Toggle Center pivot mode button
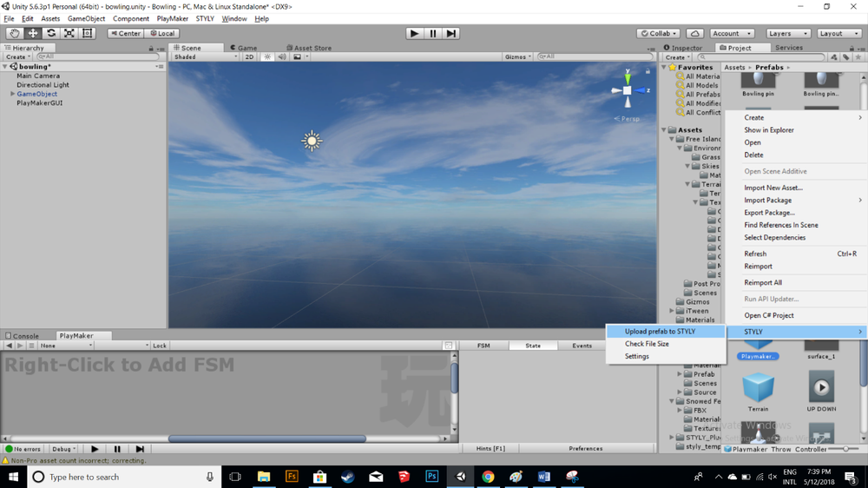The image size is (868, 488). pos(126,33)
